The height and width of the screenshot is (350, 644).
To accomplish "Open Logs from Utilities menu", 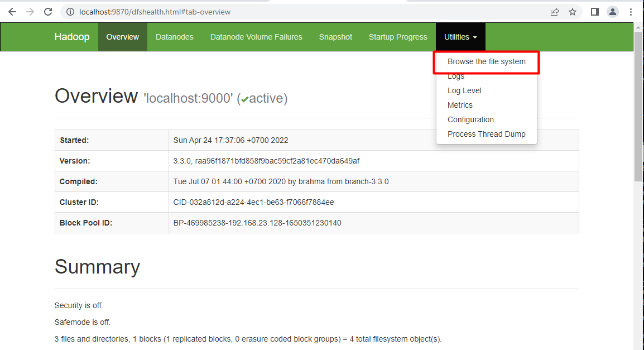I will [x=456, y=76].
